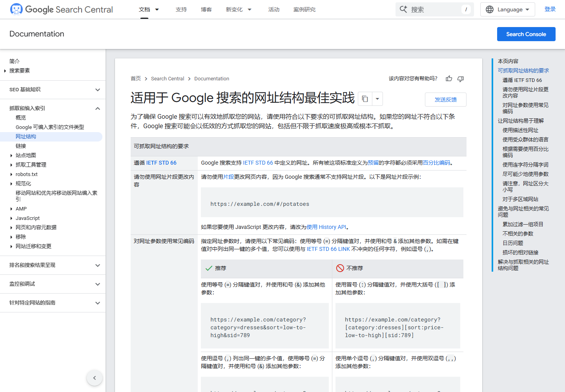This screenshot has width=565, height=392.
Task: Expand the AMP tree item
Action: tap(11, 209)
